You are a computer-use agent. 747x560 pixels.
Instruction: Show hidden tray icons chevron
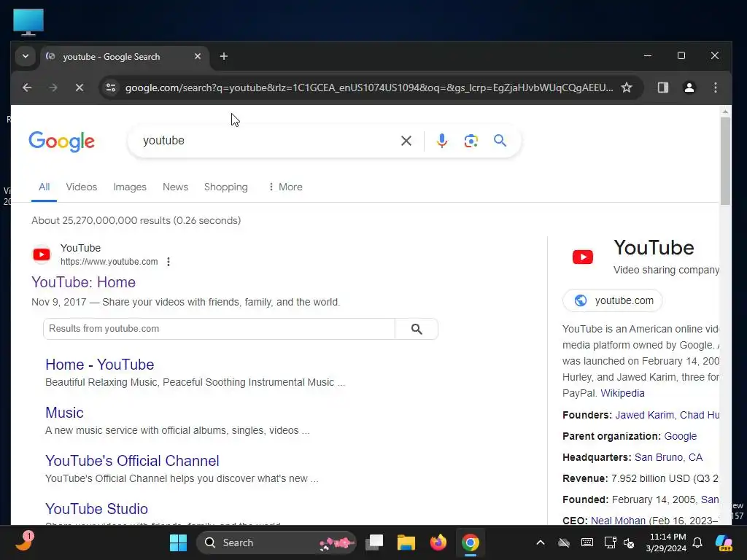tap(541, 542)
